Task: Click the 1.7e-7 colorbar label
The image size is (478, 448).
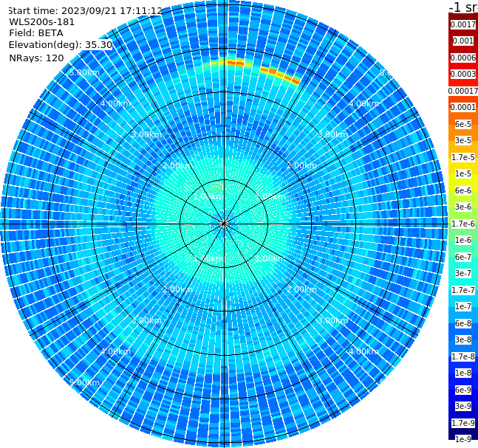Action: [463, 290]
